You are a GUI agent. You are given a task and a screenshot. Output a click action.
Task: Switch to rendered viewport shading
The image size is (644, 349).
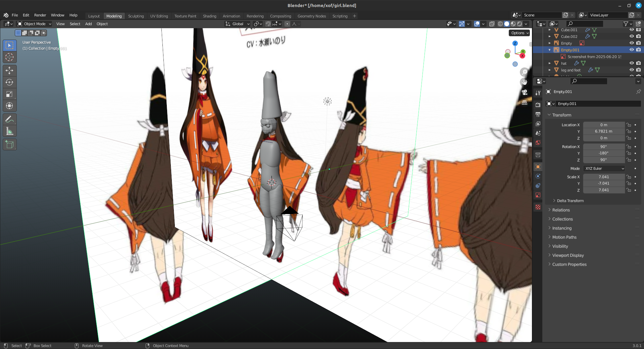519,24
